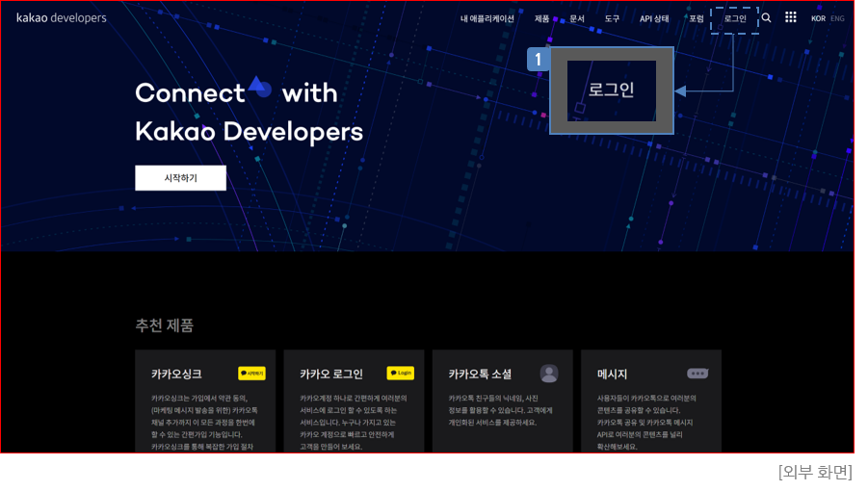Click 로그인 in the top navigation
This screenshot has height=491, width=868.
pyautogui.click(x=735, y=18)
